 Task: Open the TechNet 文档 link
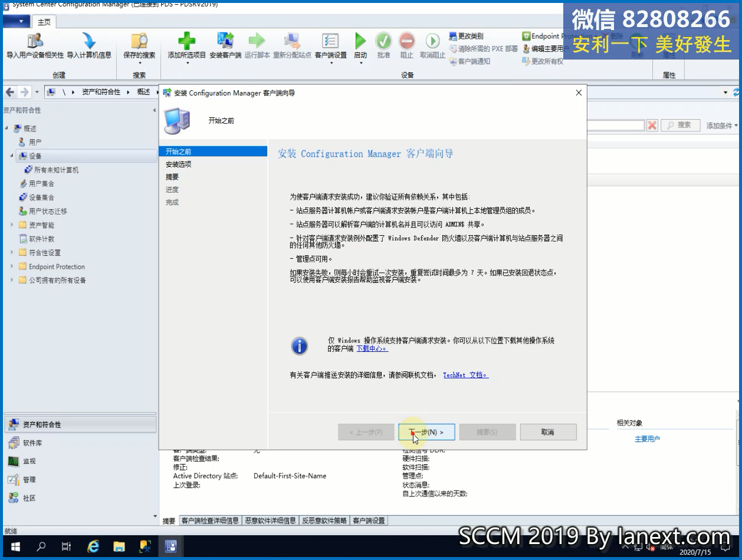pyautogui.click(x=465, y=375)
